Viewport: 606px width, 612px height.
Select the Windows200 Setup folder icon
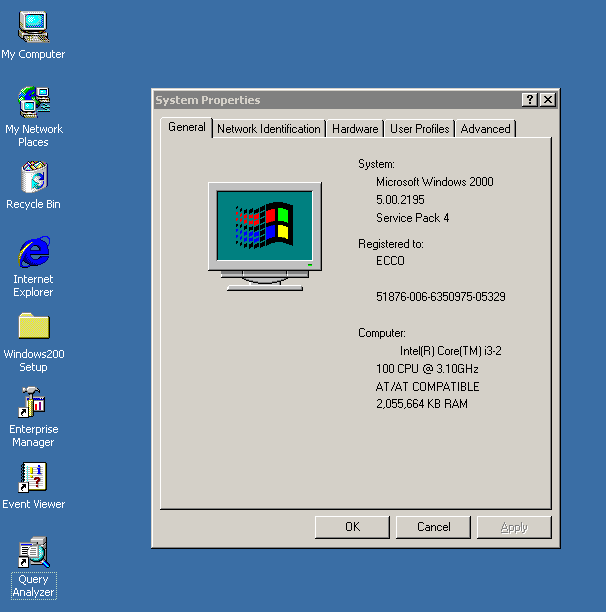point(33,327)
